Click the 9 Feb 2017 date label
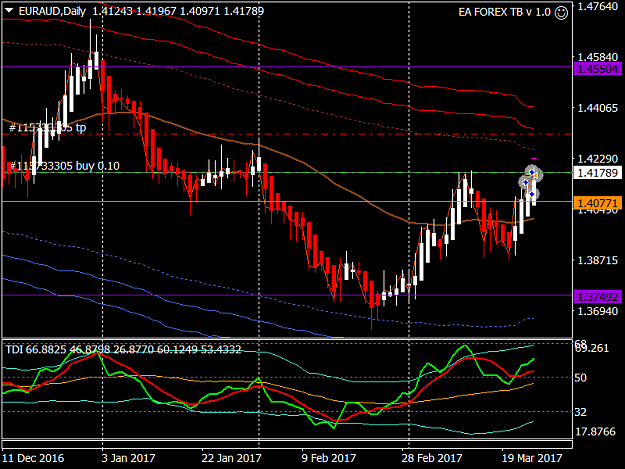Screen dimensions: 625x469 point(329,458)
